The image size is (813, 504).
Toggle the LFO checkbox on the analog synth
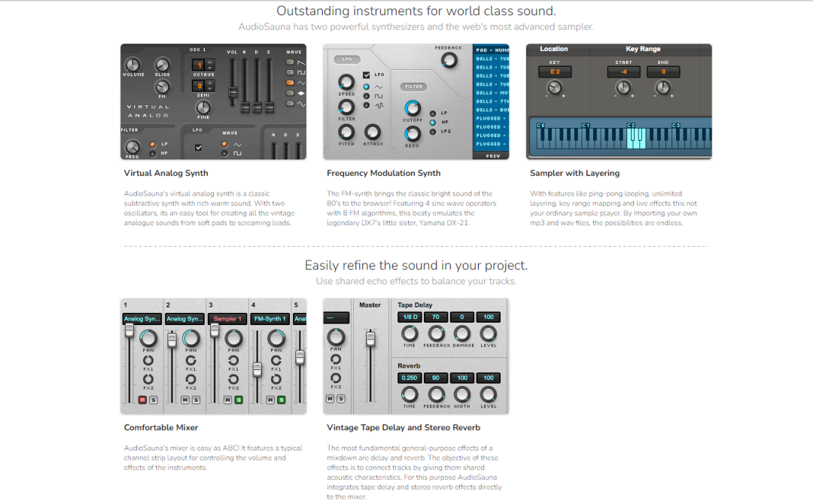tap(198, 147)
